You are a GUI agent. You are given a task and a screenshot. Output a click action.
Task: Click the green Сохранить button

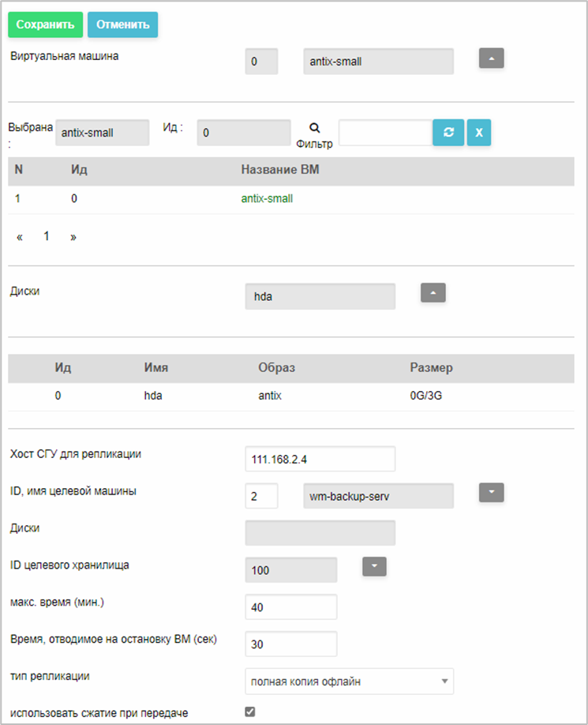(x=45, y=24)
